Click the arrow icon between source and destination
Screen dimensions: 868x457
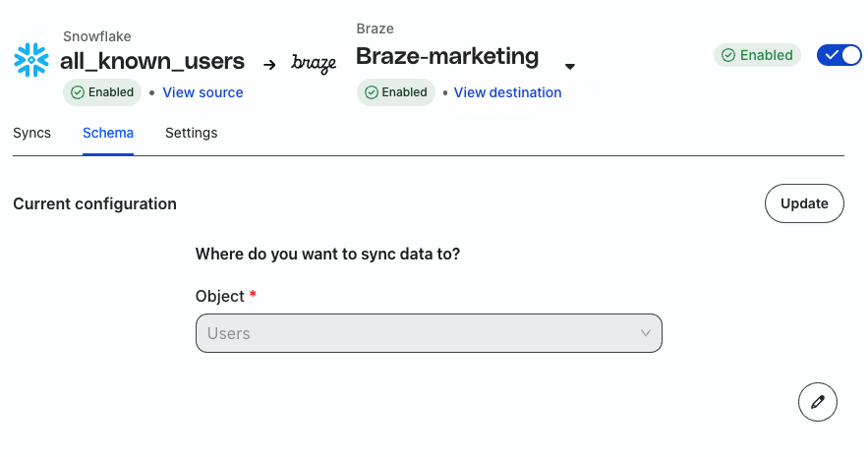(x=269, y=65)
